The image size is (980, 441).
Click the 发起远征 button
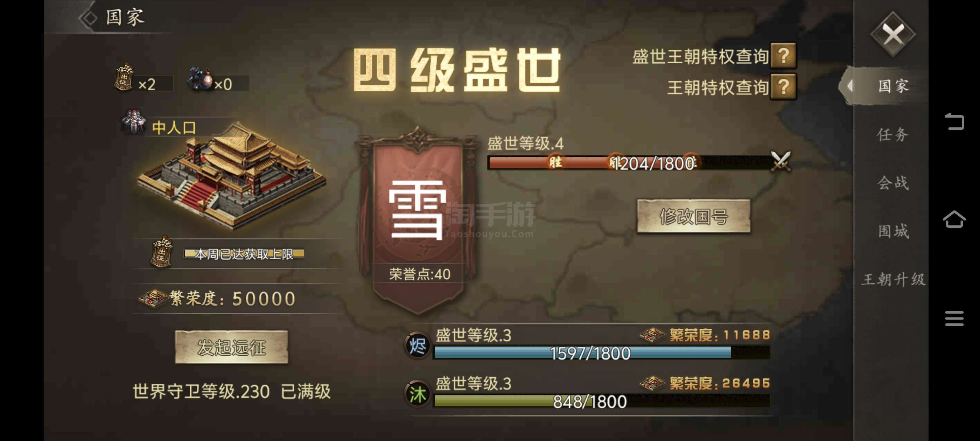tap(231, 347)
